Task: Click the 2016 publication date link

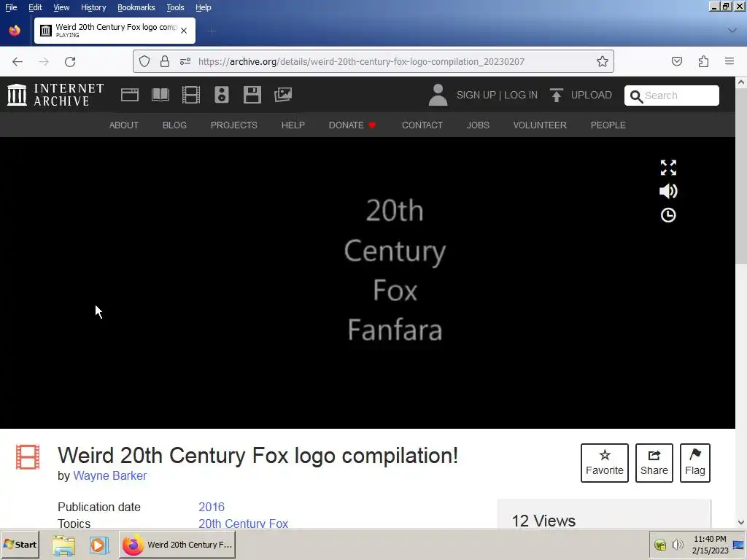Action: pyautogui.click(x=212, y=507)
